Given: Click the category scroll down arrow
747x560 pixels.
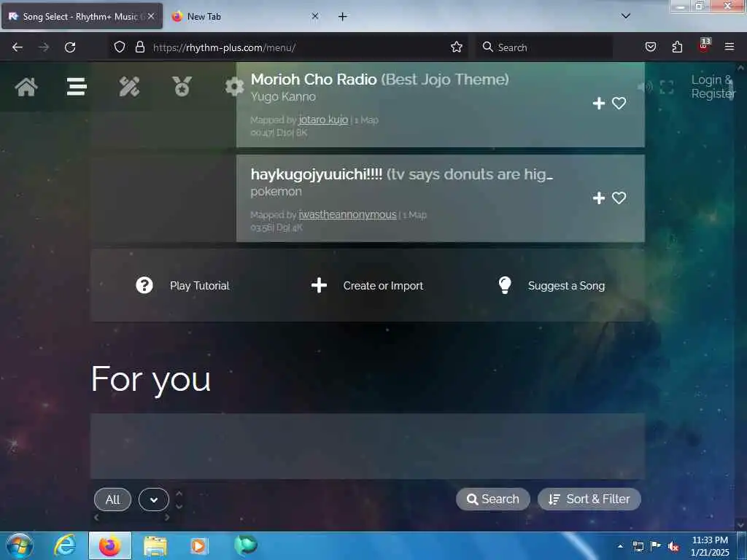Looking at the screenshot, I should [x=179, y=506].
